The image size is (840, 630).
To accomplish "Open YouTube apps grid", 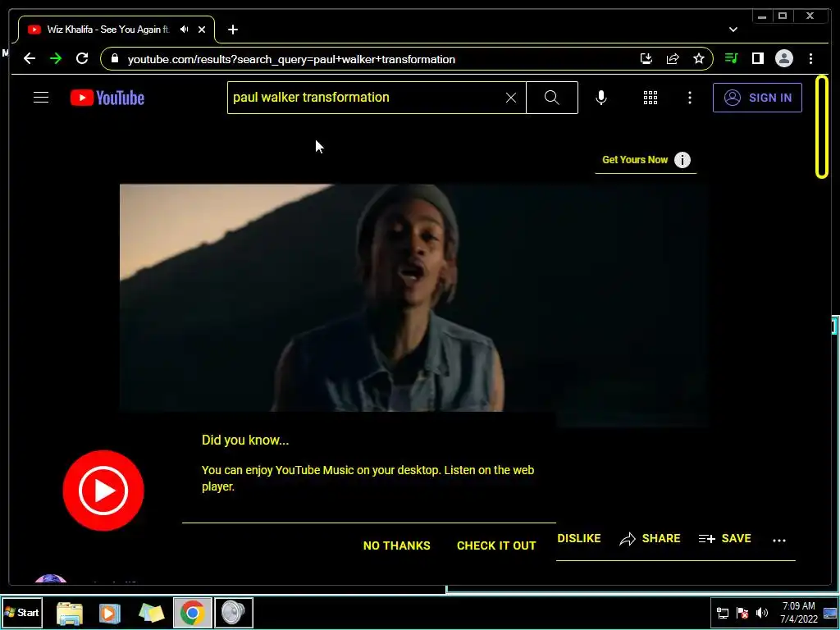I will (x=651, y=98).
